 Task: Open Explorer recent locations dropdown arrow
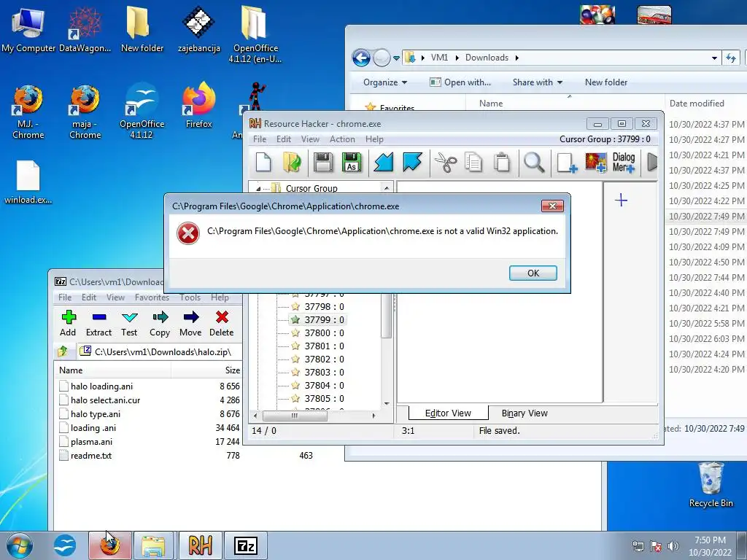click(396, 58)
